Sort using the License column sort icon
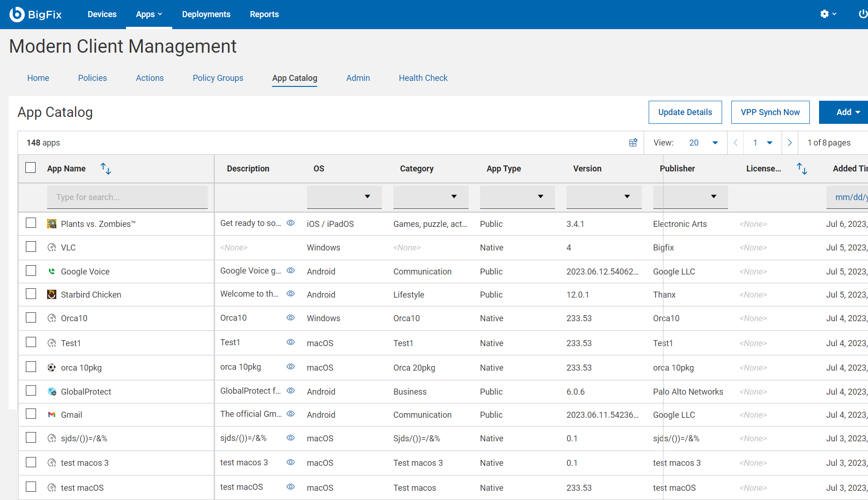Viewport: 868px width, 500px height. pos(802,168)
